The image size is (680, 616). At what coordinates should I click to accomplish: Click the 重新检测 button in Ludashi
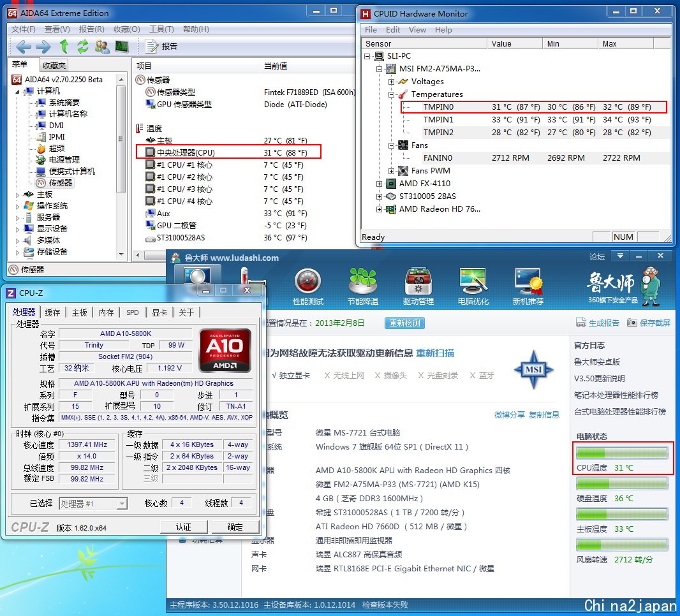click(404, 323)
